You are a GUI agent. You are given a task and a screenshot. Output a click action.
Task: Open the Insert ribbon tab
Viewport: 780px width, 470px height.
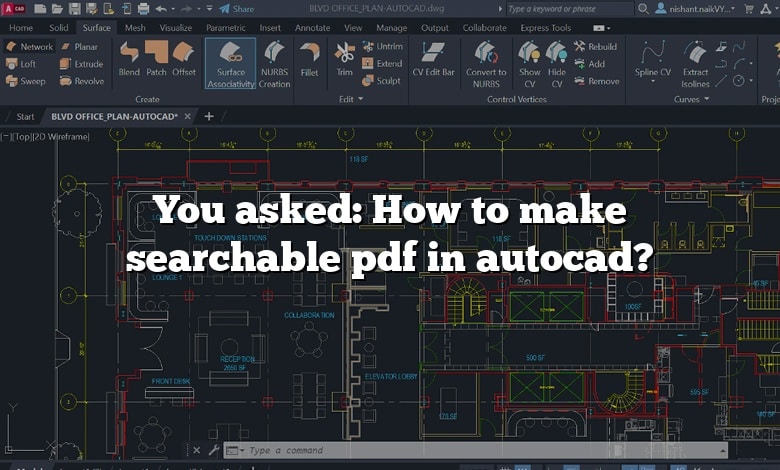pyautogui.click(x=270, y=28)
